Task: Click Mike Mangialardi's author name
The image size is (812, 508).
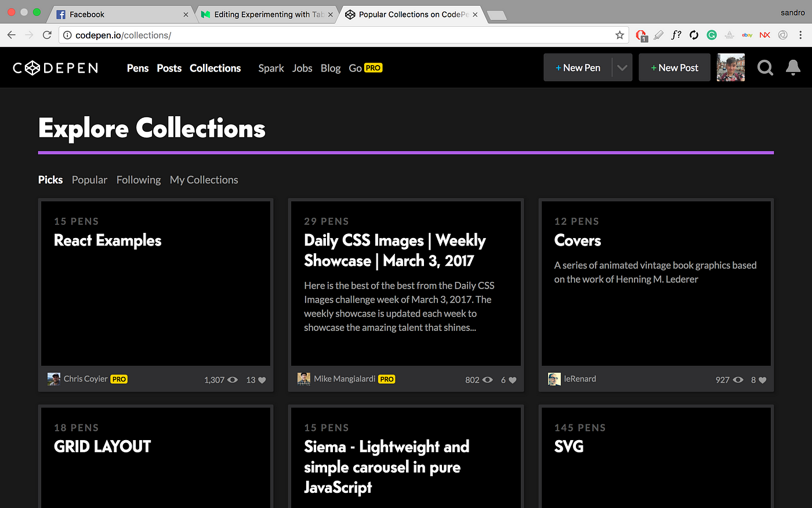Action: click(345, 379)
